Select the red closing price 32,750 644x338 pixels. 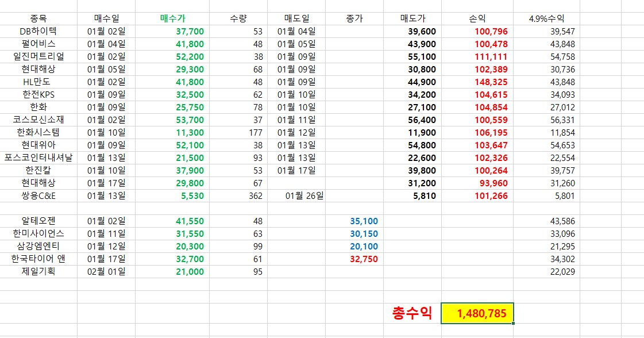pyautogui.click(x=354, y=259)
